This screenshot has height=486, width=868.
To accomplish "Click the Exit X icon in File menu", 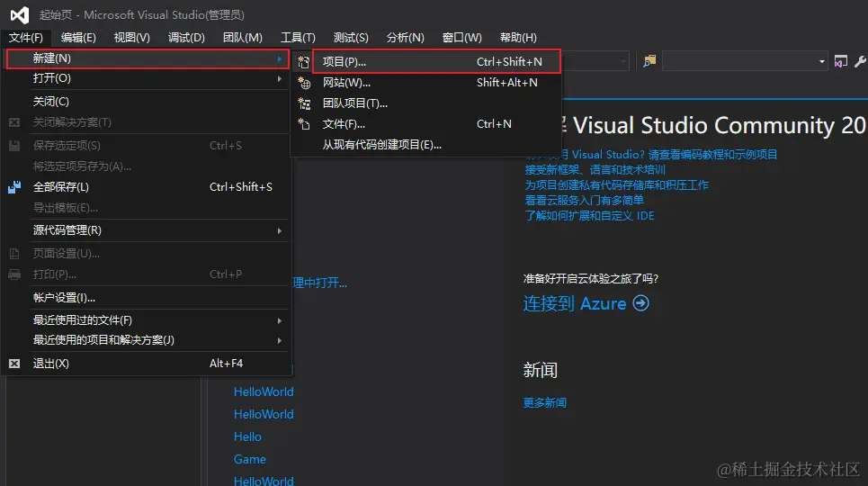I will (x=14, y=364).
